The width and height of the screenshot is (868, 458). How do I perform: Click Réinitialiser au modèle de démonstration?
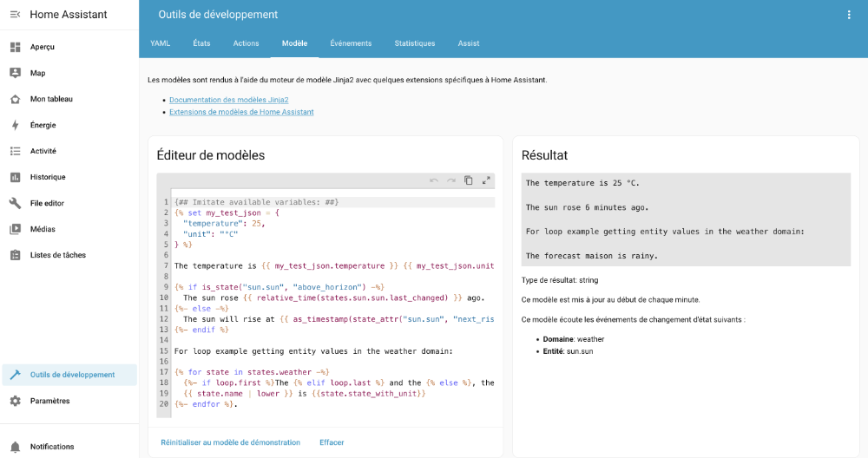230,442
